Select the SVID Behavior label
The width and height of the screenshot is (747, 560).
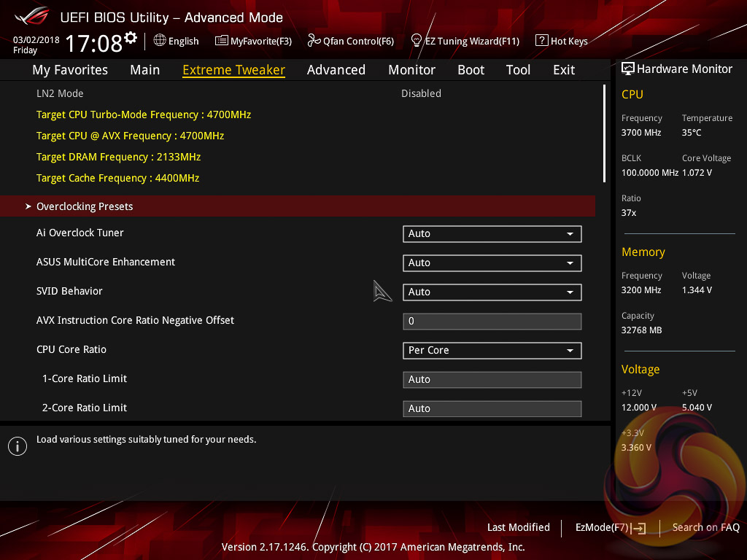click(69, 291)
